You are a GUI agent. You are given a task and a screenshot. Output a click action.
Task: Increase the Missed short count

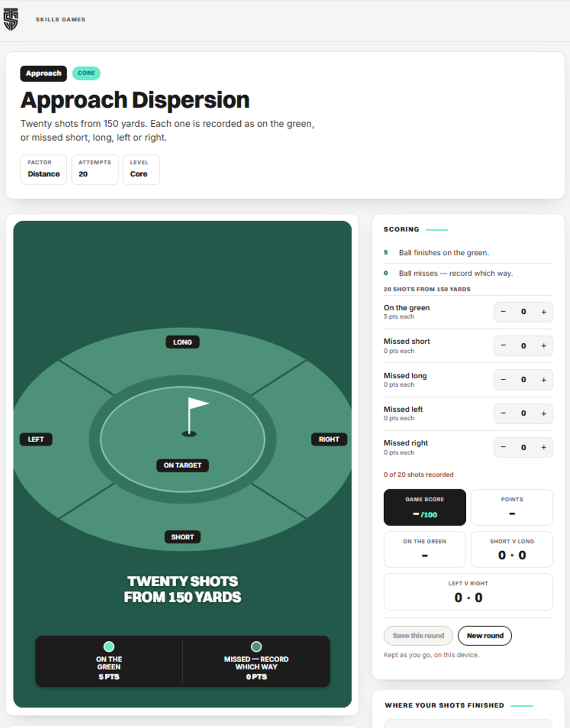[543, 346]
